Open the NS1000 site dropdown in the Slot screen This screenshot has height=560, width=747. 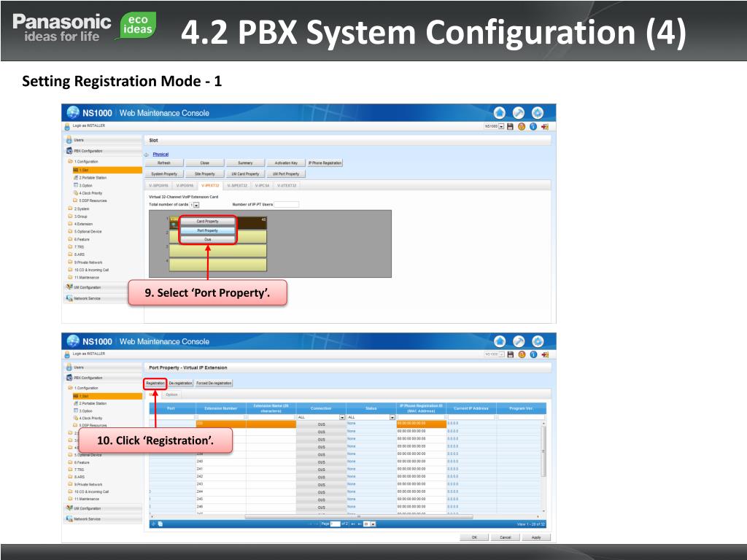[x=494, y=127]
